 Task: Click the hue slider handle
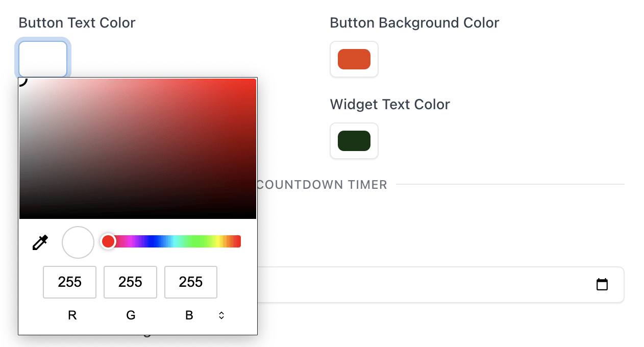click(108, 241)
